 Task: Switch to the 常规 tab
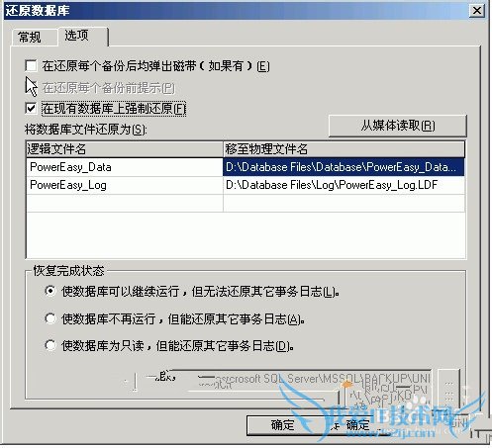[30, 37]
